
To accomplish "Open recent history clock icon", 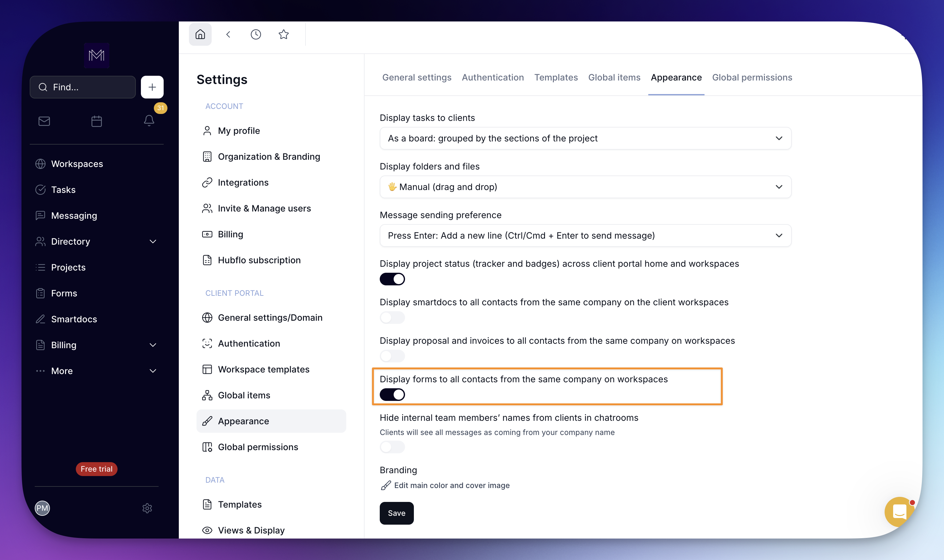I will (x=256, y=34).
